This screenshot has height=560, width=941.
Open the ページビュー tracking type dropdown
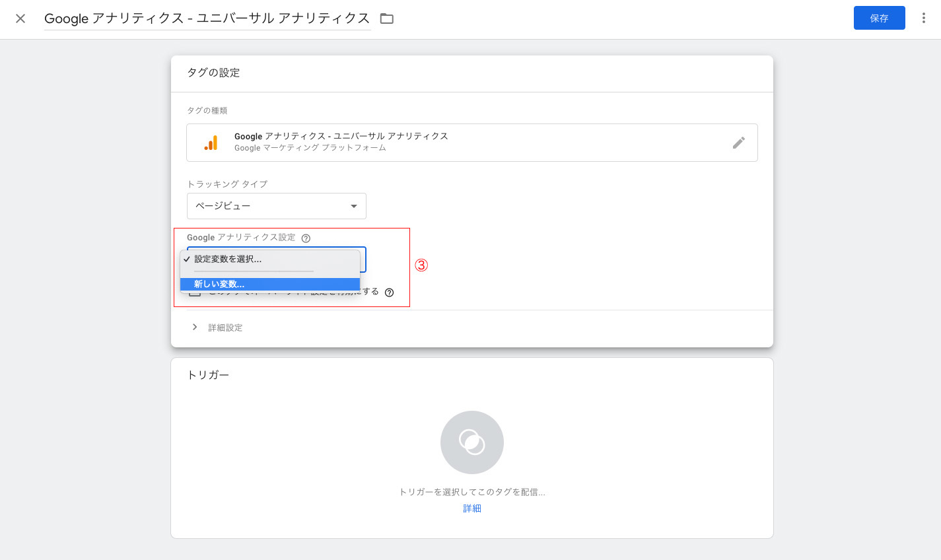coord(276,206)
